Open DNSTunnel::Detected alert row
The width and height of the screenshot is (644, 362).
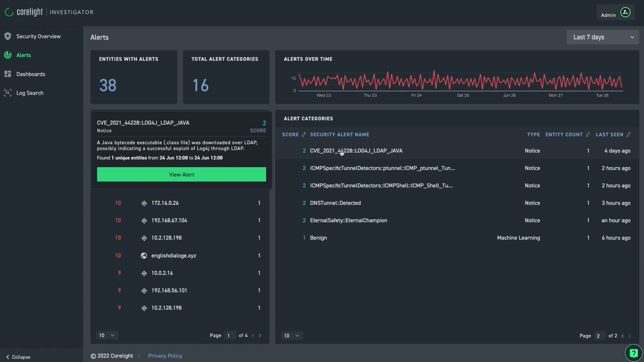click(457, 203)
